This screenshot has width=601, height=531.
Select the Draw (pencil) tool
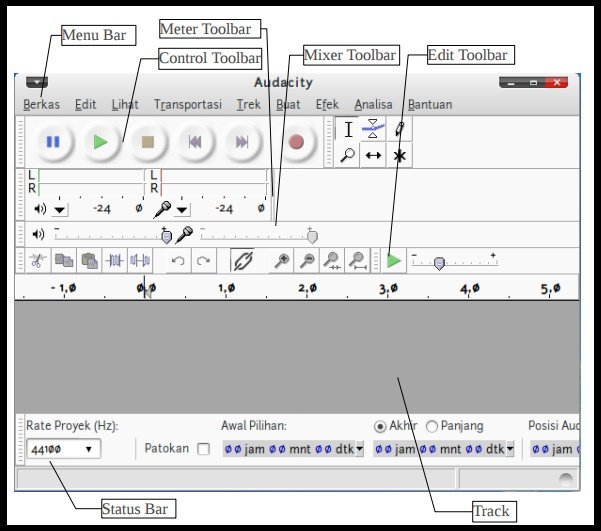pyautogui.click(x=399, y=129)
